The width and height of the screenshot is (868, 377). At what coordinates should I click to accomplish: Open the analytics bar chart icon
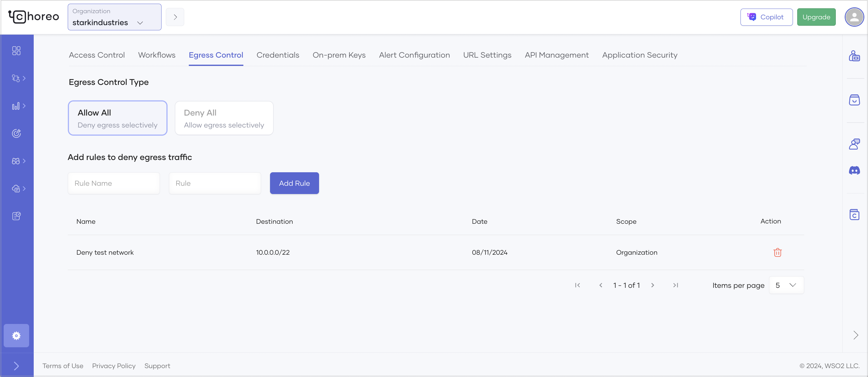[x=16, y=106]
